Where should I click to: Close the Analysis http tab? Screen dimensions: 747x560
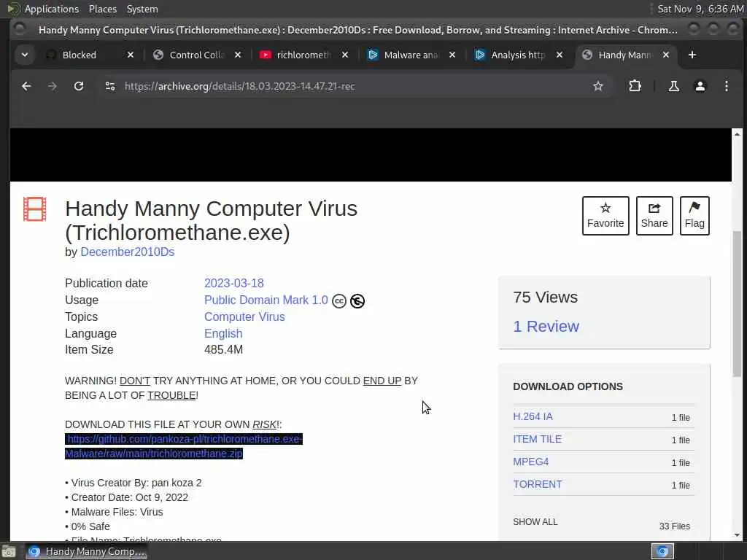tap(560, 55)
